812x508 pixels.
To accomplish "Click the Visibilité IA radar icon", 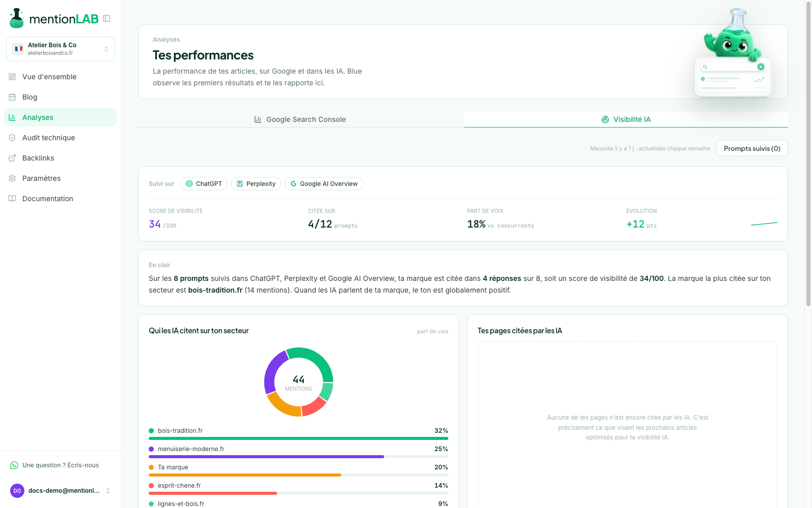I will click(x=605, y=119).
